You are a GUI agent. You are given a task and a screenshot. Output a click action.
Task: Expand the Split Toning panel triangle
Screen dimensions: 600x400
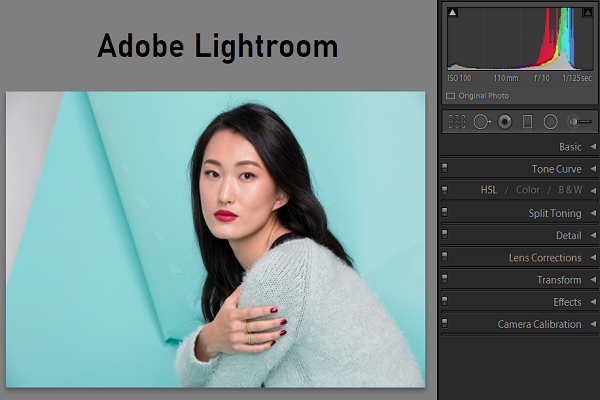tap(593, 213)
